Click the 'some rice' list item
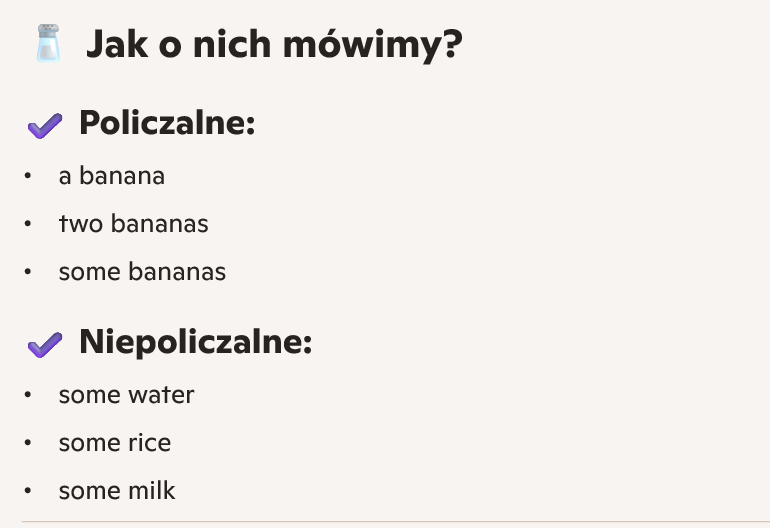Image resolution: width=770 pixels, height=528 pixels. pyautogui.click(x=115, y=443)
